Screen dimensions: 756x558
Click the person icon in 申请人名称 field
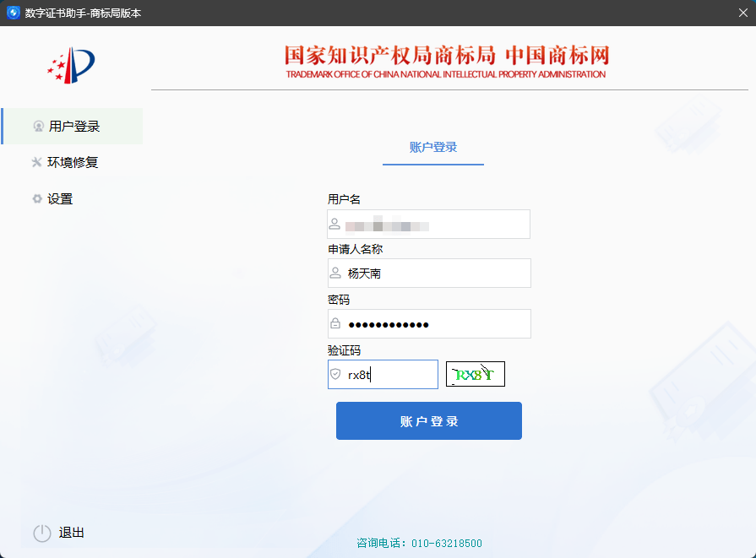pos(335,274)
